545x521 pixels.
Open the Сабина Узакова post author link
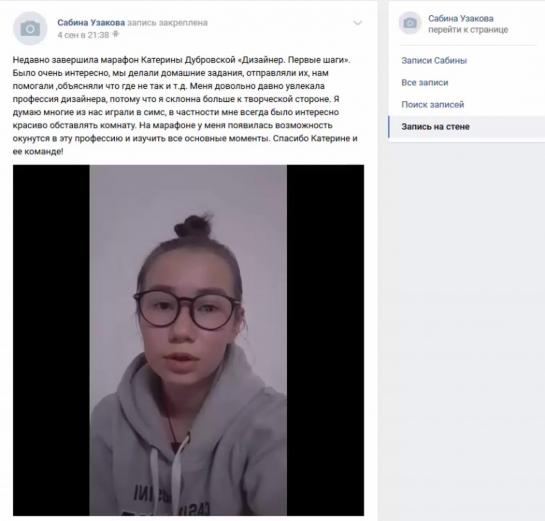point(91,23)
